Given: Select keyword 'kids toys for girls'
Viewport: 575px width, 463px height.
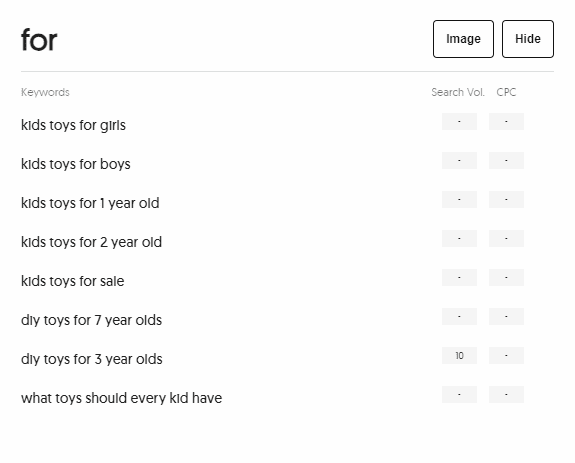Looking at the screenshot, I should click(73, 125).
